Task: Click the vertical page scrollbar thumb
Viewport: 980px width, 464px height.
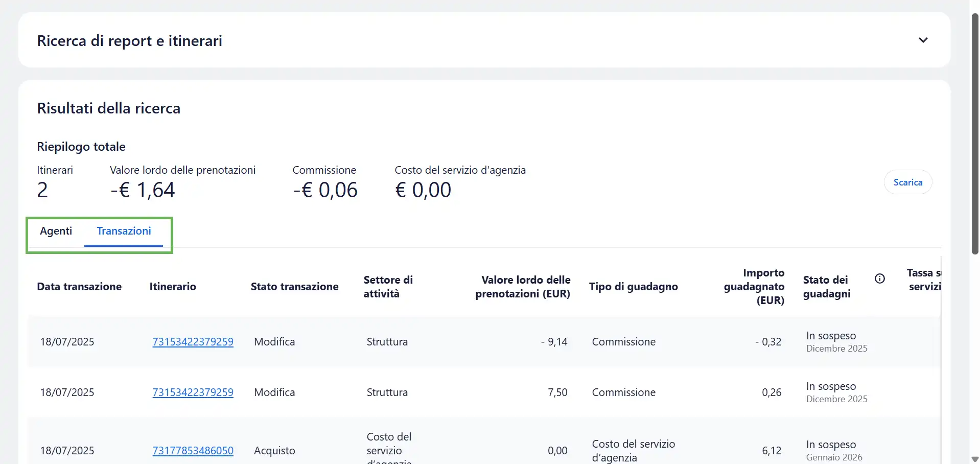Action: point(974,133)
